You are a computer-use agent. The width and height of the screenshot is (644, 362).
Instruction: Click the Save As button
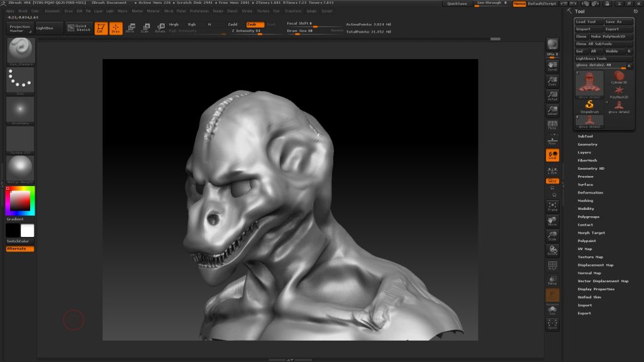(619, 22)
